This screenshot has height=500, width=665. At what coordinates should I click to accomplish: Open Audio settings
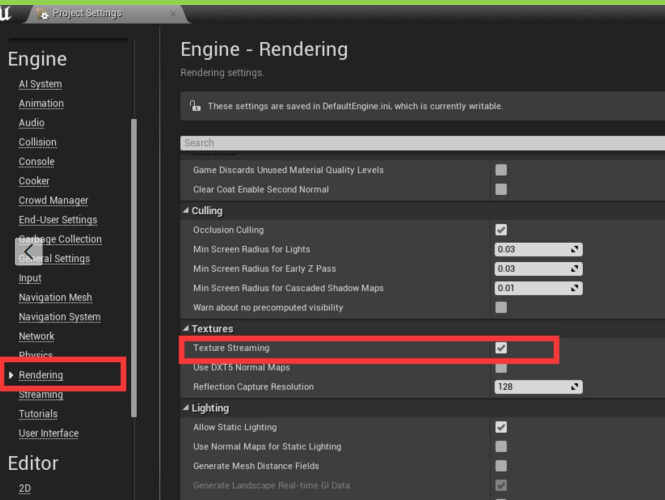31,123
